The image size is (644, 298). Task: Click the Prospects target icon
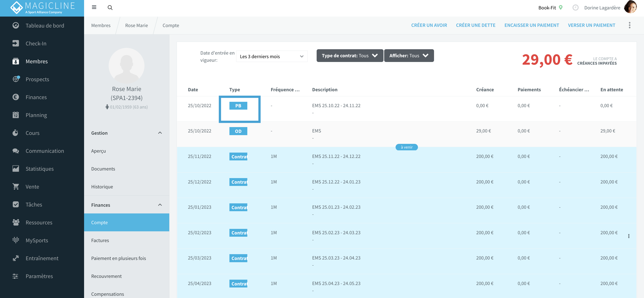(x=16, y=79)
